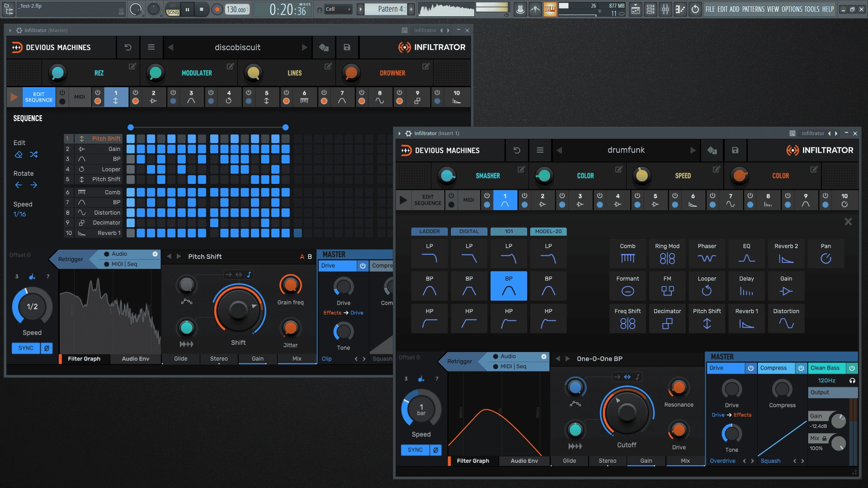Viewport: 868px width, 488px height.
Task: Go to next filter after One-O-One BP
Action: tap(567, 359)
